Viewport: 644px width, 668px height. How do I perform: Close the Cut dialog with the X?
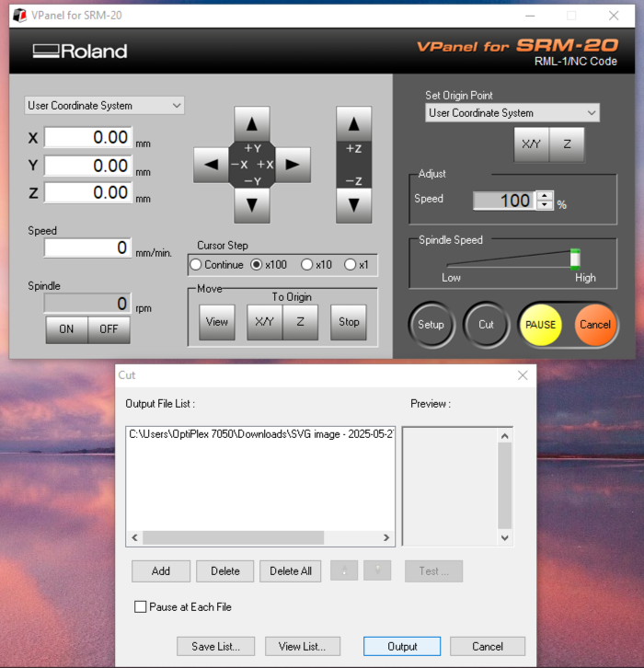click(x=523, y=375)
